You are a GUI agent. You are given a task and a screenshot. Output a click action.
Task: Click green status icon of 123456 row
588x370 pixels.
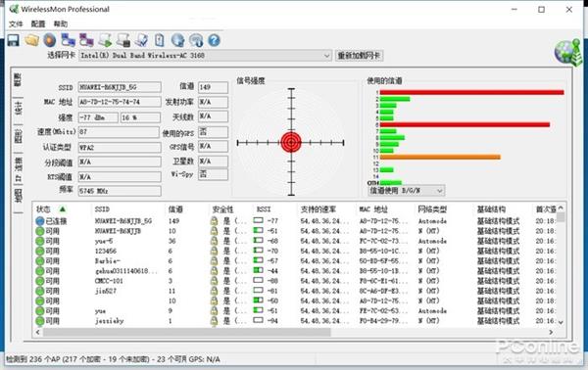pyautogui.click(x=40, y=251)
